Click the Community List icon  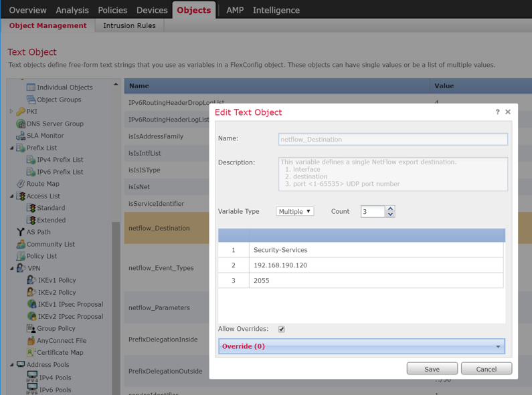[x=21, y=244]
